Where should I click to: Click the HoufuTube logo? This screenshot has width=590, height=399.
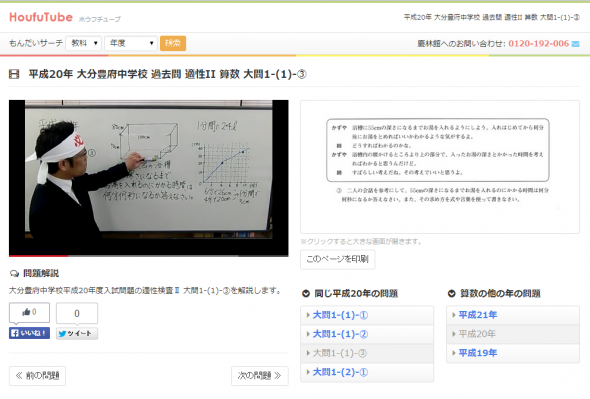coord(41,17)
